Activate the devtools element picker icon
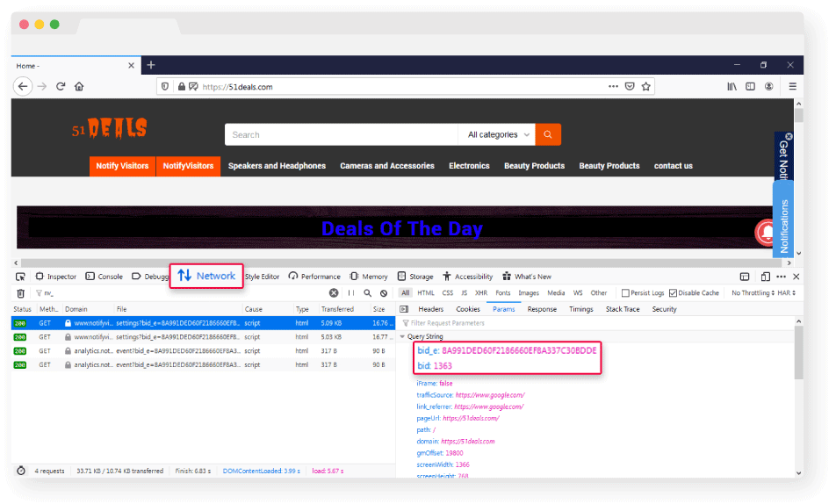This screenshot has height=504, width=836. [20, 277]
